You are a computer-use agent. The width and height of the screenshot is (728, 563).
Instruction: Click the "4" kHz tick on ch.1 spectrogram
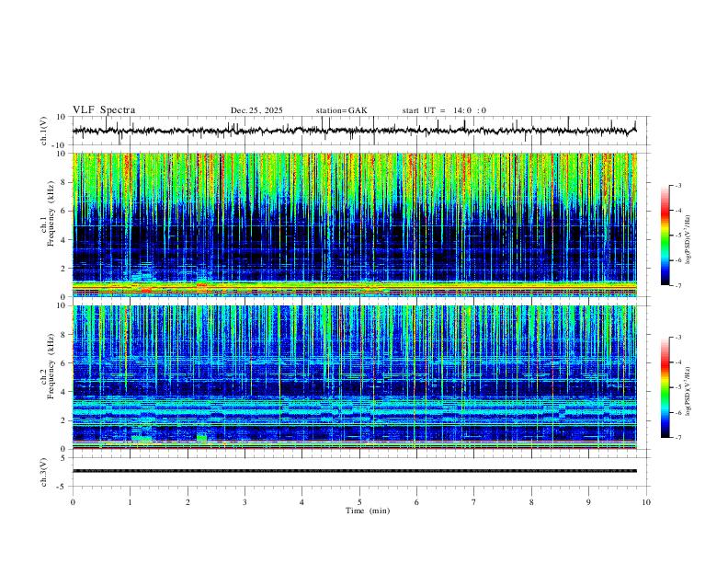click(63, 240)
